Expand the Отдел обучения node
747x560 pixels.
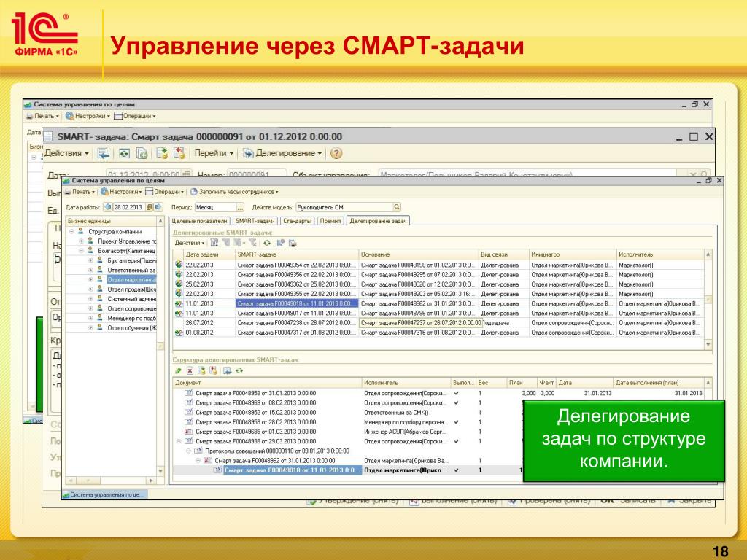[x=90, y=327]
